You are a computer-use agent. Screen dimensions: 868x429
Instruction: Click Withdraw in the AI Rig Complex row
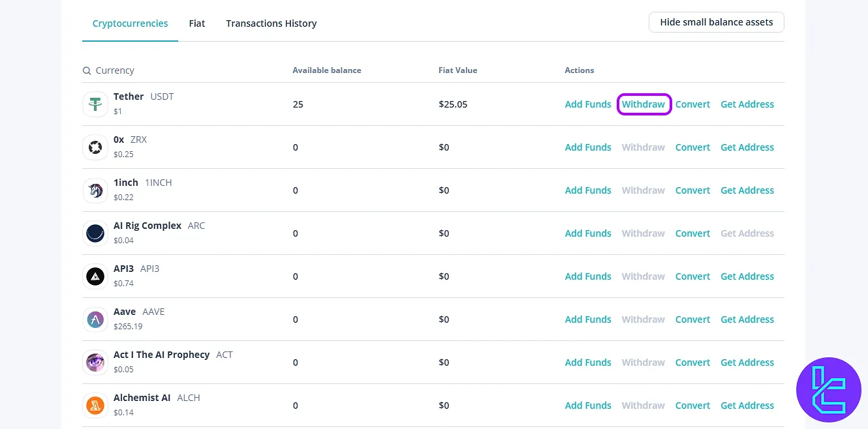pyautogui.click(x=643, y=233)
